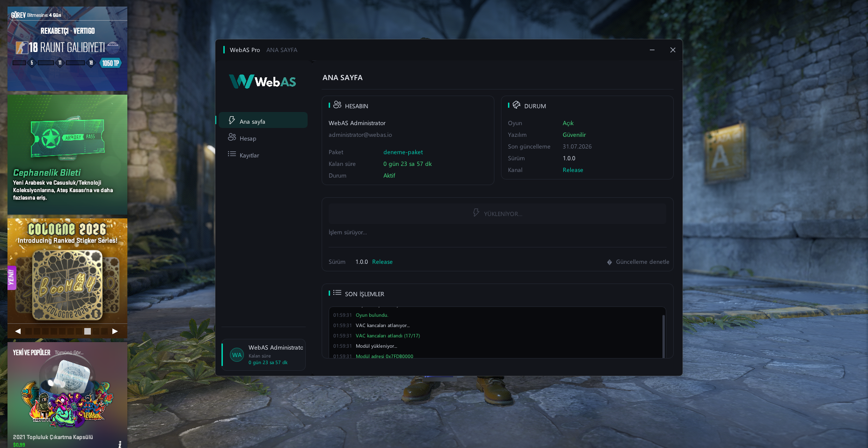
Task: Click Release next to Sürüm 1.0.0 below loader
Action: pyautogui.click(x=383, y=262)
